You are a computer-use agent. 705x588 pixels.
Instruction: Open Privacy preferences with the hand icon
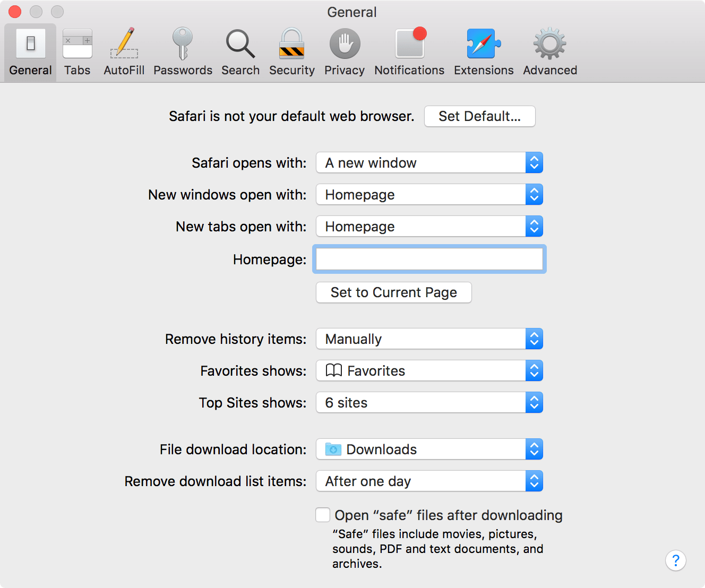point(345,53)
